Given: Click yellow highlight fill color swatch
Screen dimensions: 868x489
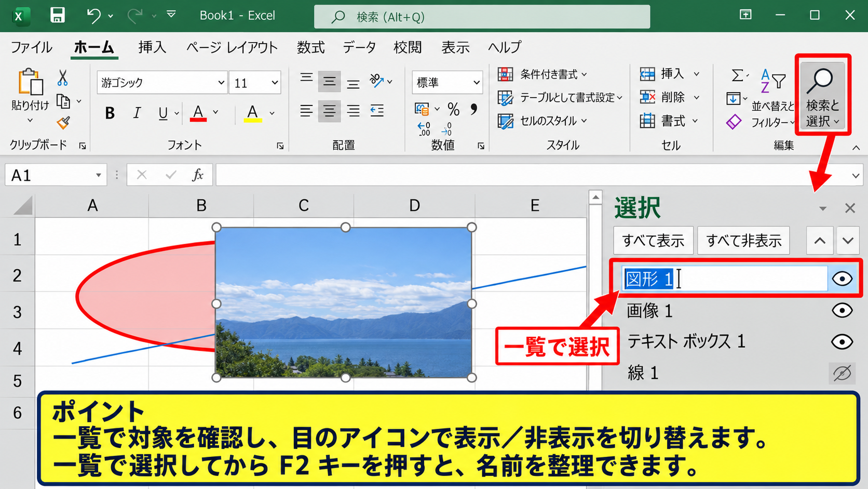Looking at the screenshot, I should [x=252, y=113].
